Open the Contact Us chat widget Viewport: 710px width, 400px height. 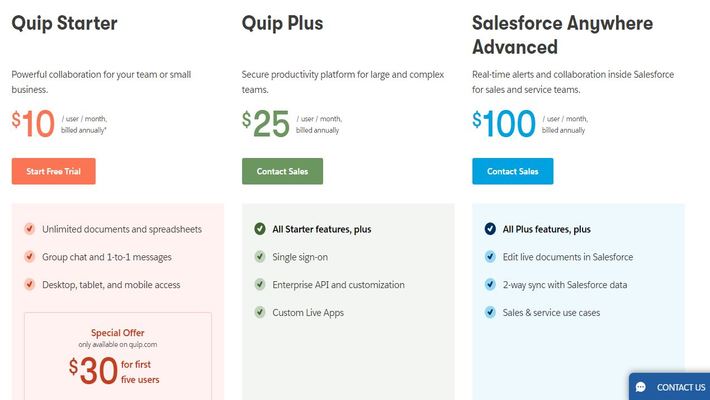click(x=669, y=387)
